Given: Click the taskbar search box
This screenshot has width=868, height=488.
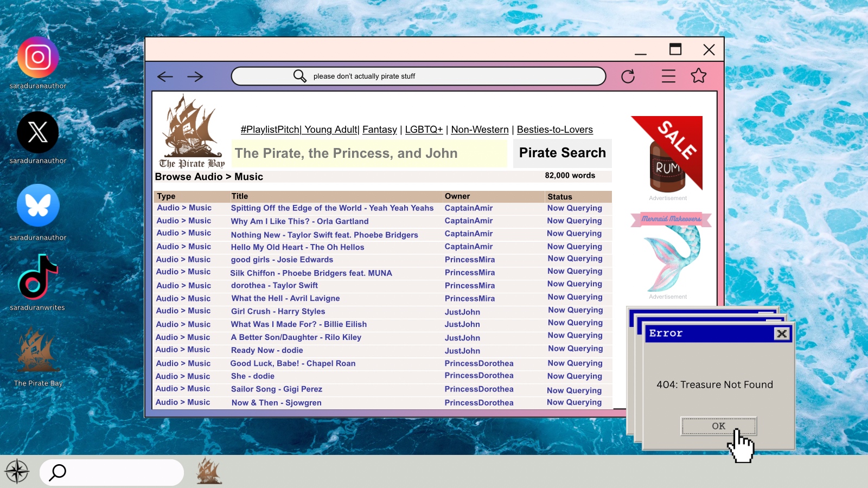Looking at the screenshot, I should 112,472.
